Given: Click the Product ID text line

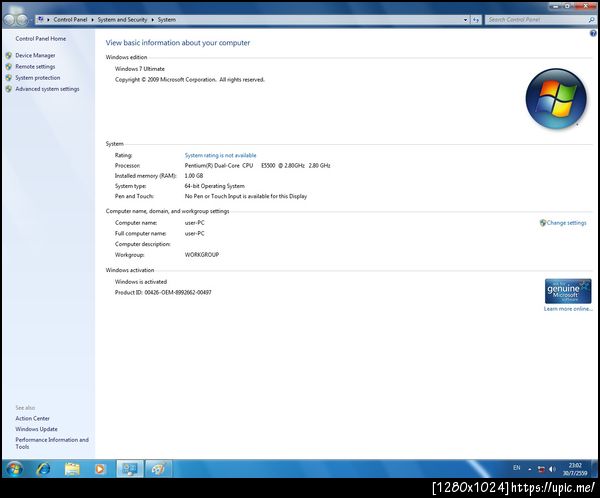Looking at the screenshot, I should click(x=163, y=292).
